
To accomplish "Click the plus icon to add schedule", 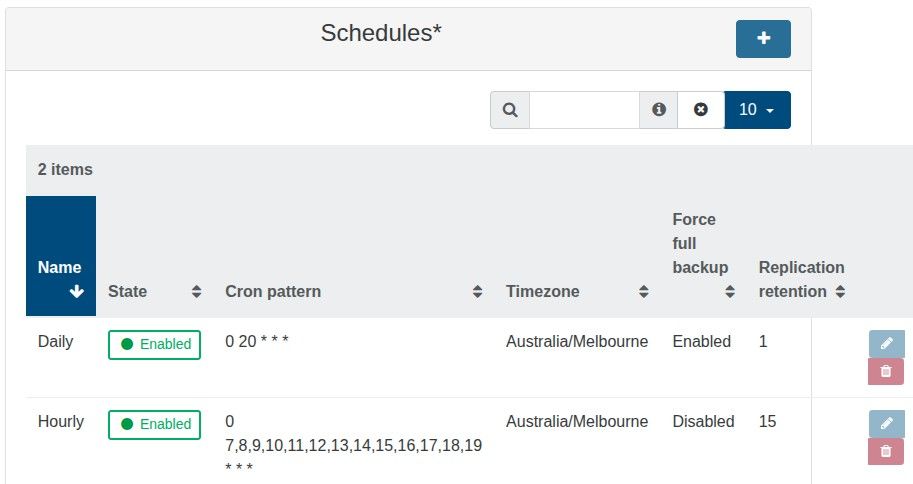I will click(x=763, y=38).
